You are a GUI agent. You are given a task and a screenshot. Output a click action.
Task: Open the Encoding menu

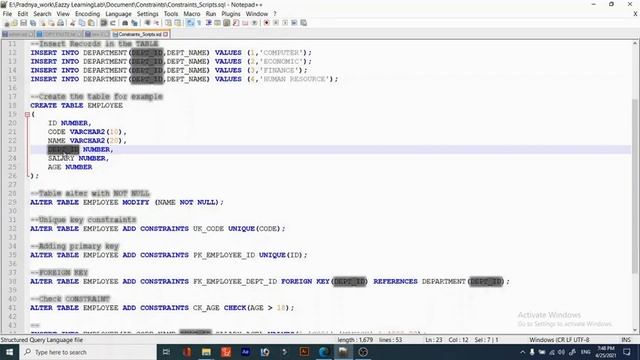[87, 14]
